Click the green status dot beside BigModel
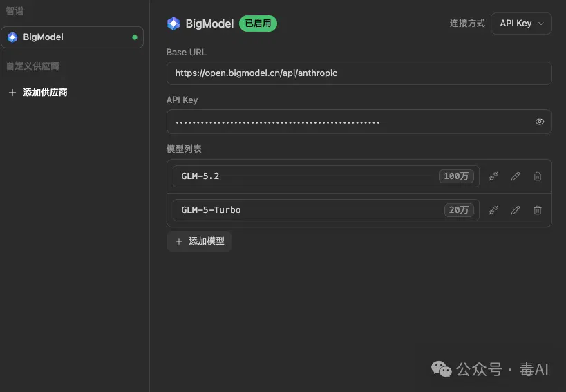The width and height of the screenshot is (566, 392). coord(135,37)
